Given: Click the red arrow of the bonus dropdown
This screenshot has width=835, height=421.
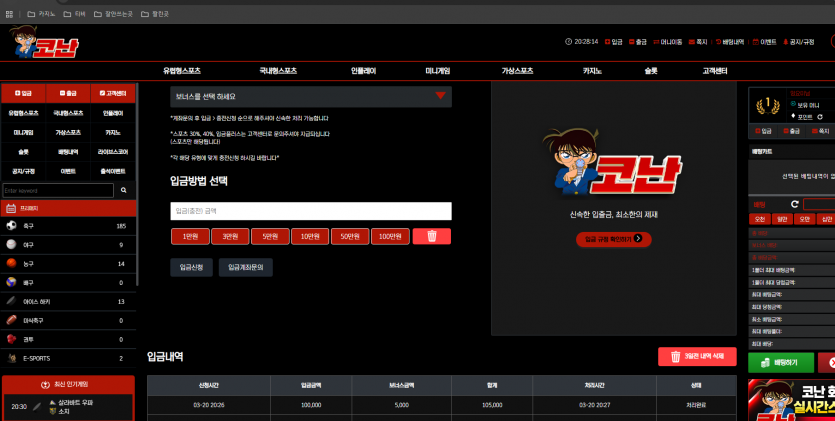Looking at the screenshot, I should click(440, 96).
